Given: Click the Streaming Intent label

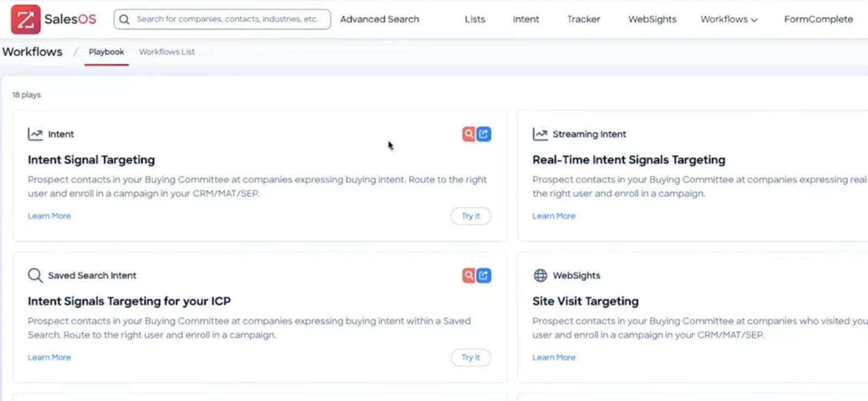Looking at the screenshot, I should pyautogui.click(x=589, y=134).
